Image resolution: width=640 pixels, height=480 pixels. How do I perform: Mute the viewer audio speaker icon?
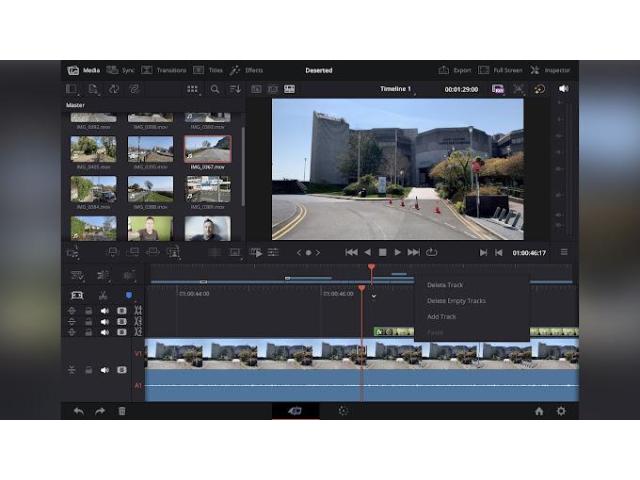(563, 89)
